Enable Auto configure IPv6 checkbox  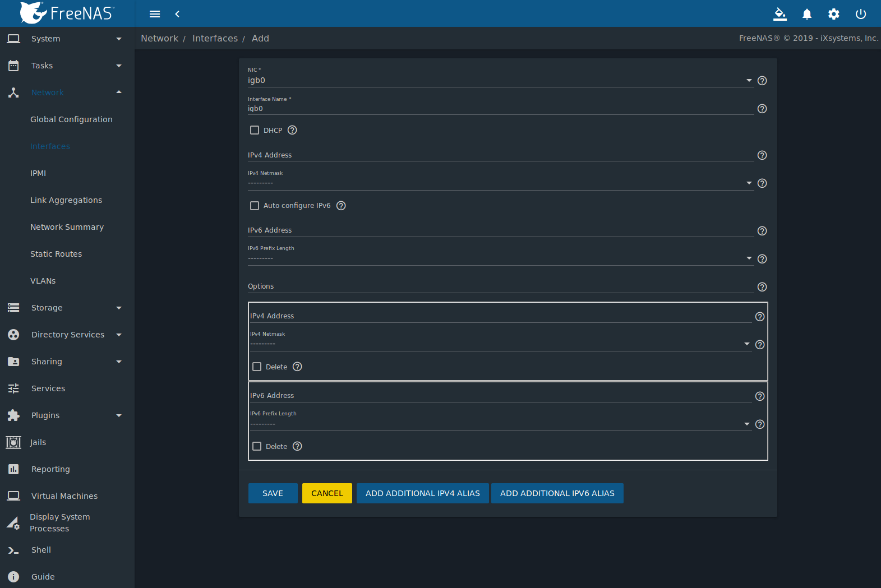pyautogui.click(x=255, y=206)
